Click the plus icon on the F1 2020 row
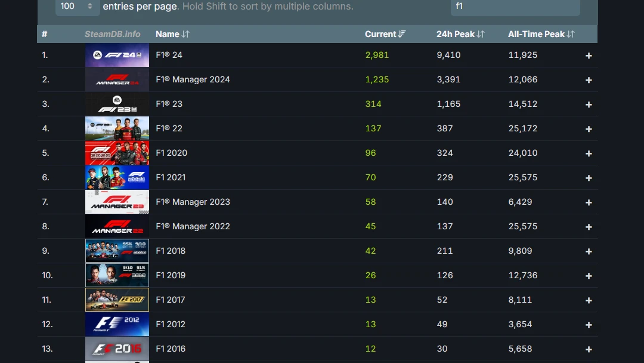644x363 pixels. pyautogui.click(x=589, y=153)
